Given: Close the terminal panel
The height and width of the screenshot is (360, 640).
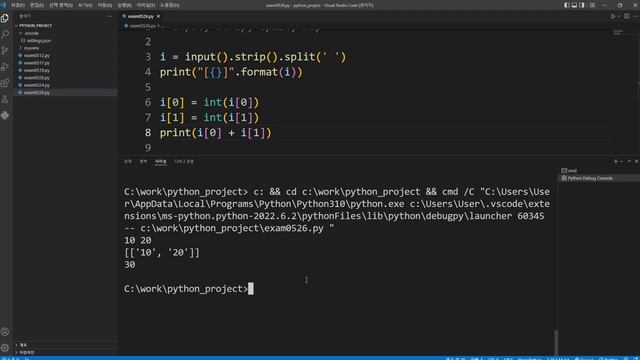Looking at the screenshot, I should click(x=636, y=162).
